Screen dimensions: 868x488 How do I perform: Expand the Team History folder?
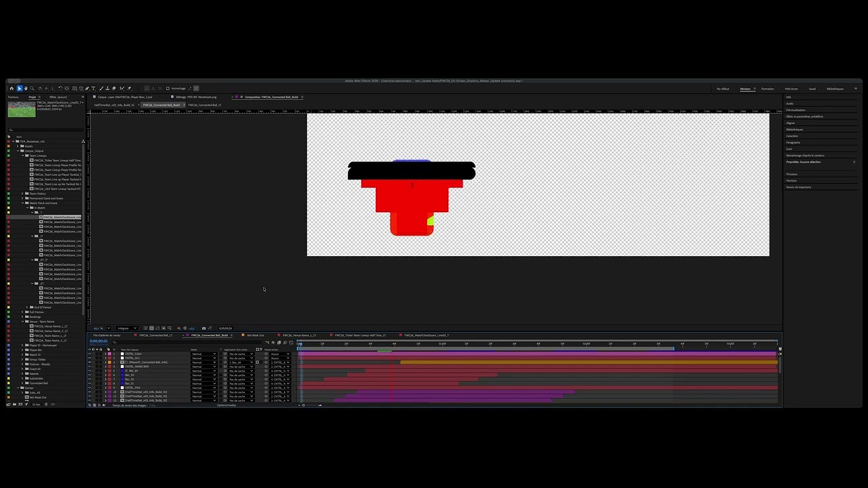click(x=22, y=194)
